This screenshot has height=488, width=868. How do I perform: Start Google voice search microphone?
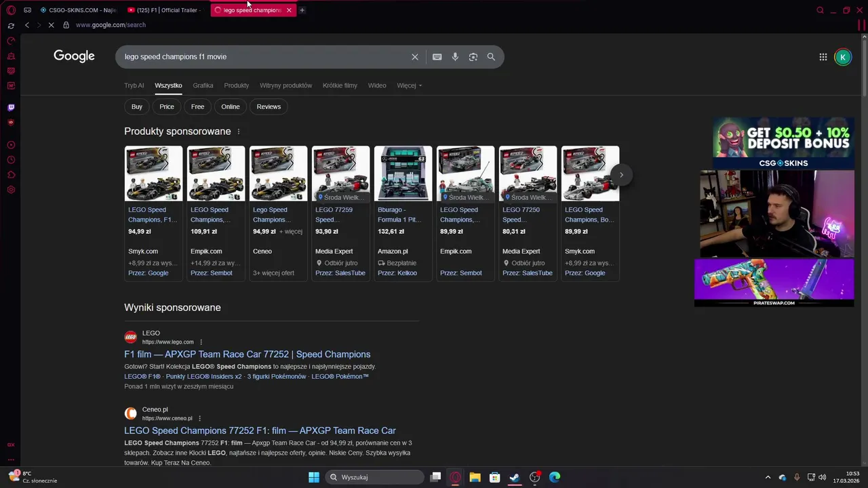click(x=455, y=57)
